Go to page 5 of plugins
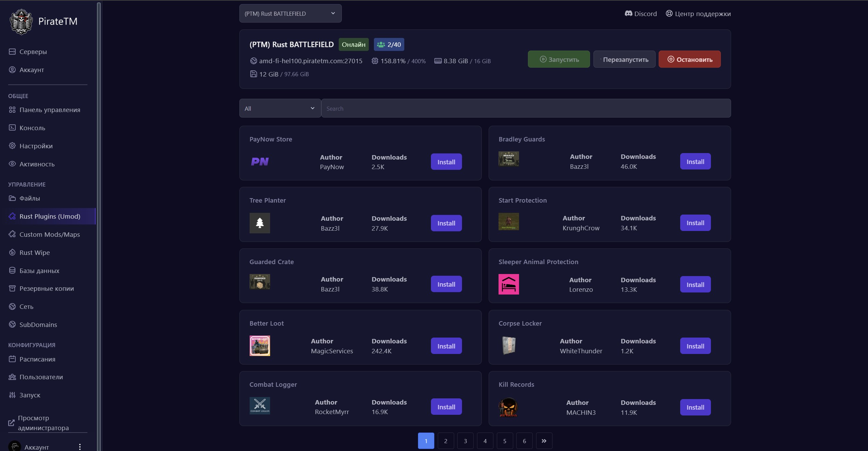The width and height of the screenshot is (868, 451). [x=505, y=441]
